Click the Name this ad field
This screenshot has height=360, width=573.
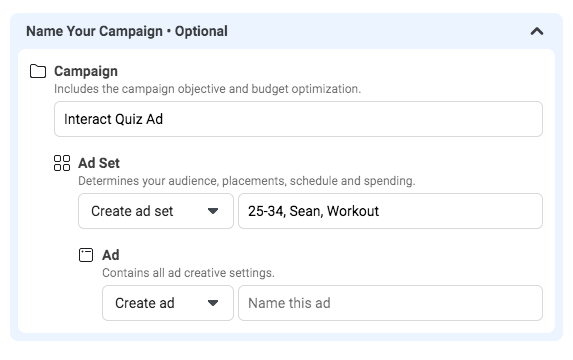[x=390, y=303]
